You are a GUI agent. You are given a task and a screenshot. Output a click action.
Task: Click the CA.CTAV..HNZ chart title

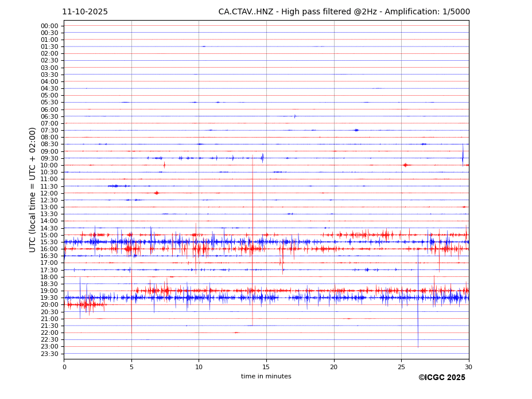pyautogui.click(x=344, y=12)
